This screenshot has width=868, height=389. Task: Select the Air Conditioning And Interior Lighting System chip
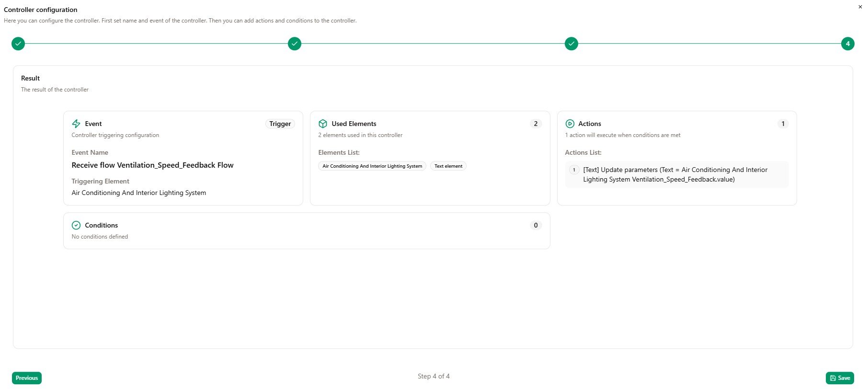point(372,166)
